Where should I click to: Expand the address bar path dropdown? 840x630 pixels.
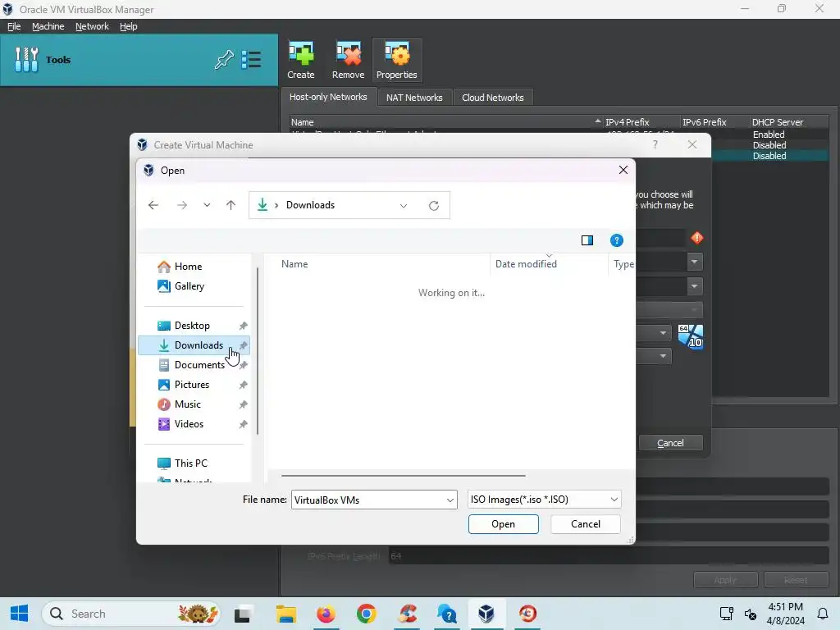coord(404,206)
